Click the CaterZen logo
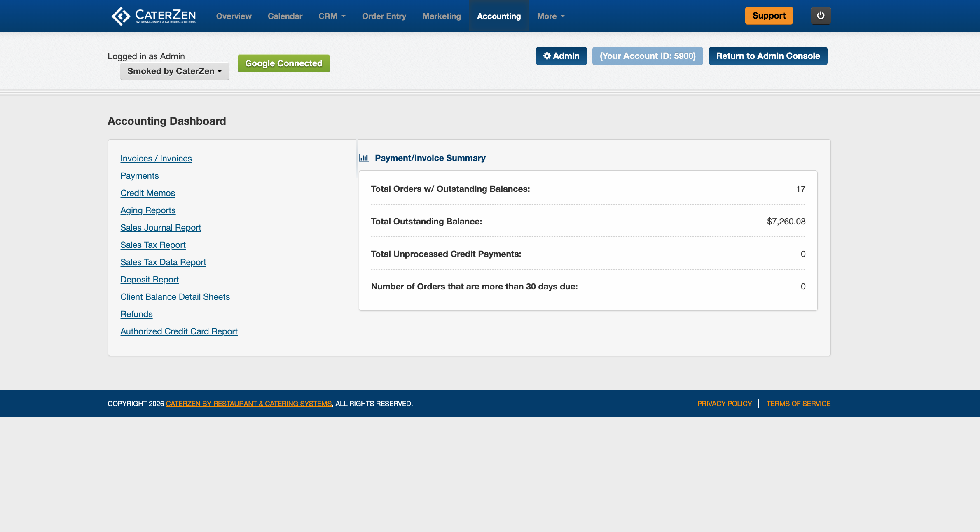The width and height of the screenshot is (980, 532). click(153, 16)
